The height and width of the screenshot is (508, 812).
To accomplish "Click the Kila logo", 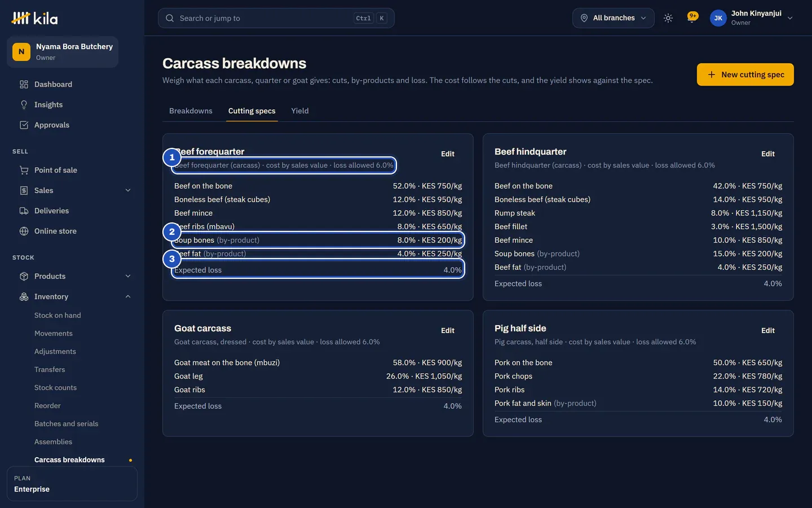I will pyautogui.click(x=34, y=18).
